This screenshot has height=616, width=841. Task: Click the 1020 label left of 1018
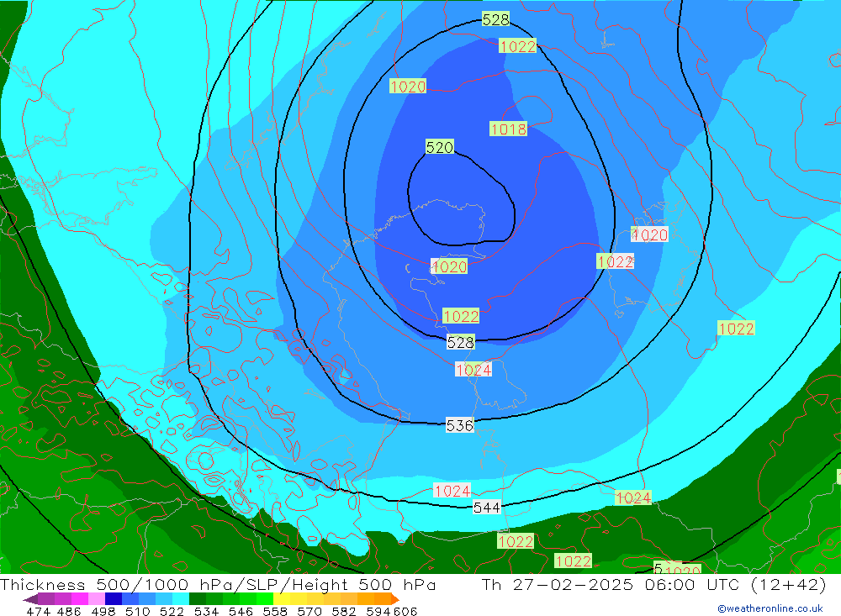tap(408, 86)
